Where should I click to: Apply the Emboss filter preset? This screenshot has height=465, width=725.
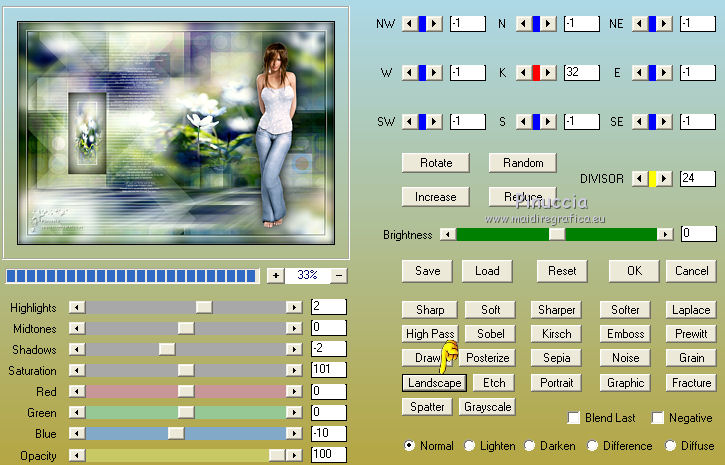point(626,334)
